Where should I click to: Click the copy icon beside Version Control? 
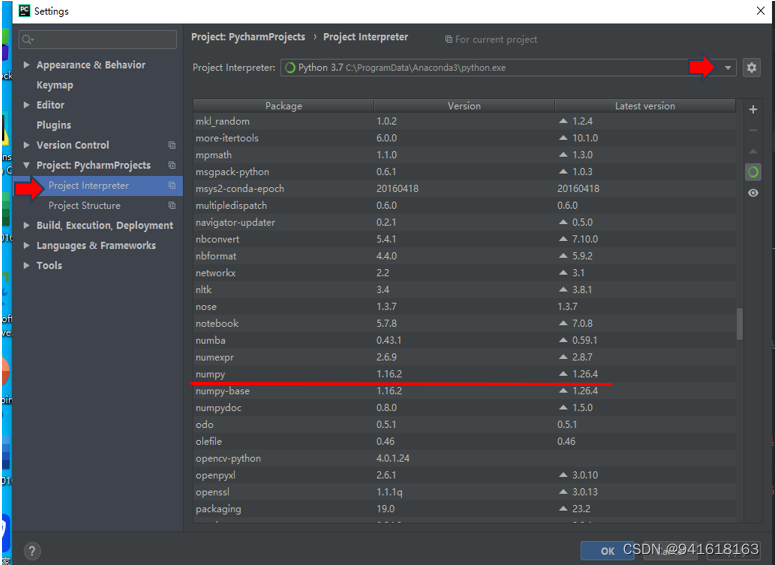(172, 145)
